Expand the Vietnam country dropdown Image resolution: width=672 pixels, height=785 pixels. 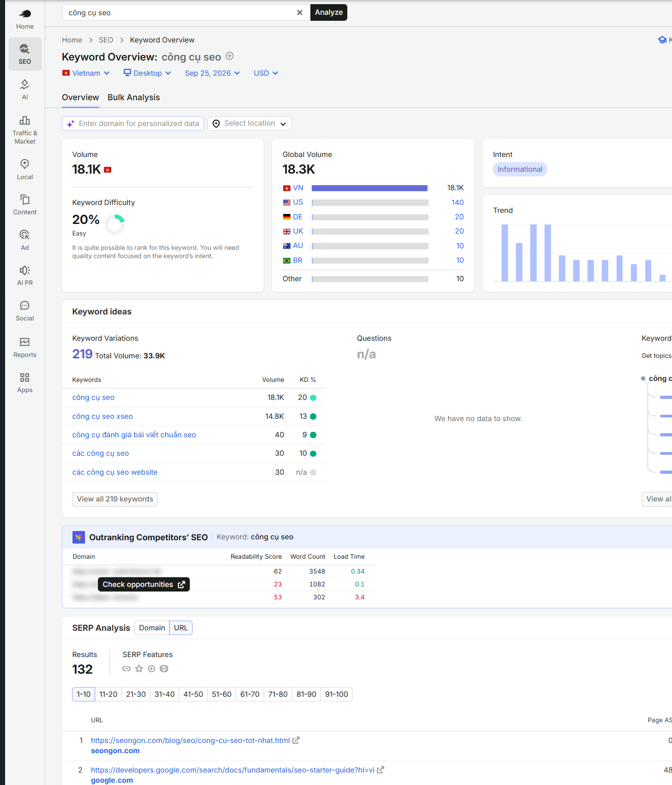[x=86, y=73]
